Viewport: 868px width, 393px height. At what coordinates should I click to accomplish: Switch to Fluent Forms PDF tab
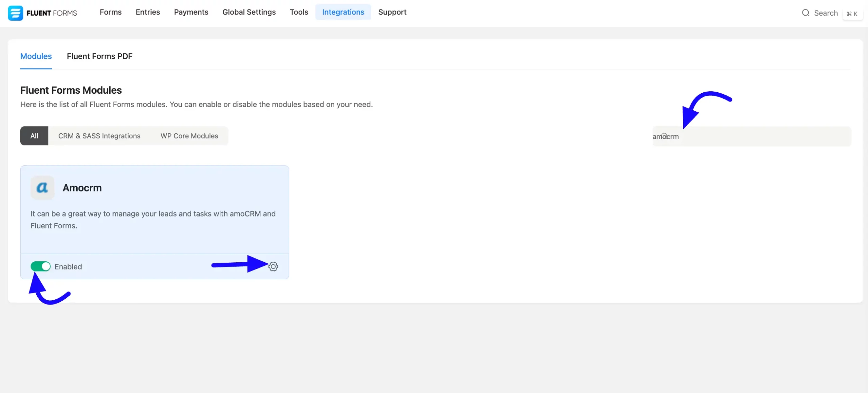pos(100,56)
